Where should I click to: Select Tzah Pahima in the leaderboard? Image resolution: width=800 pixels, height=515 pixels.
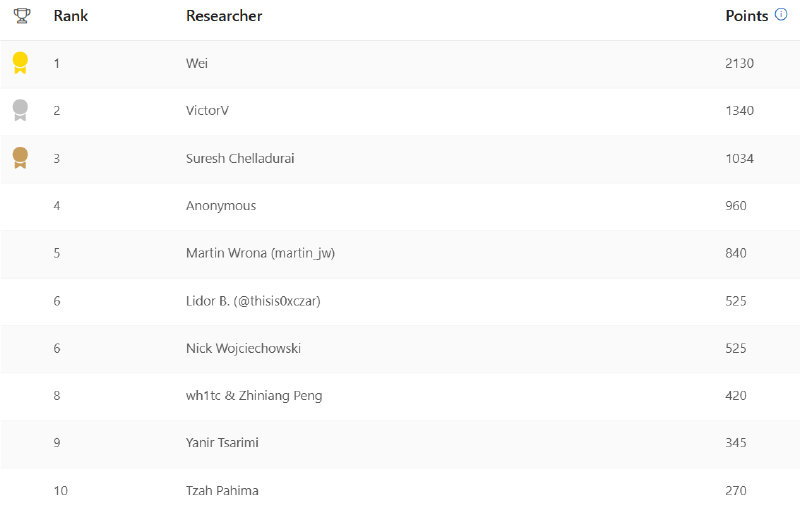222,490
